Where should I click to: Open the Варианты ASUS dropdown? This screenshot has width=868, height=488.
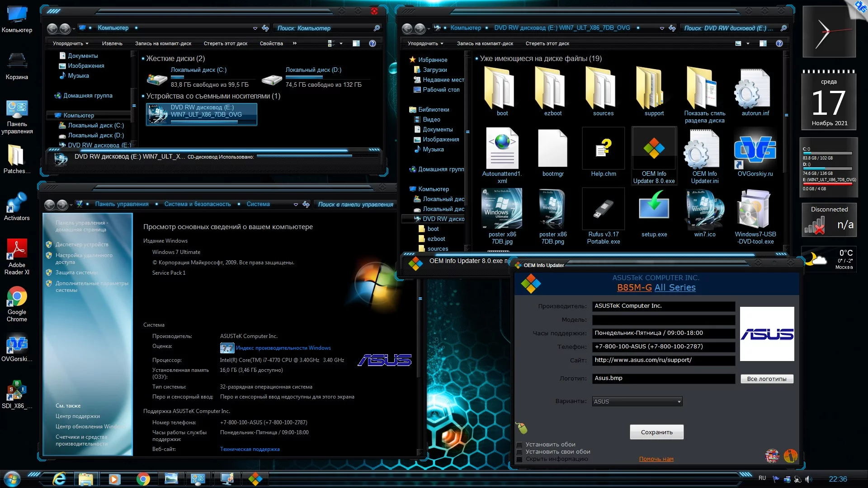(637, 401)
